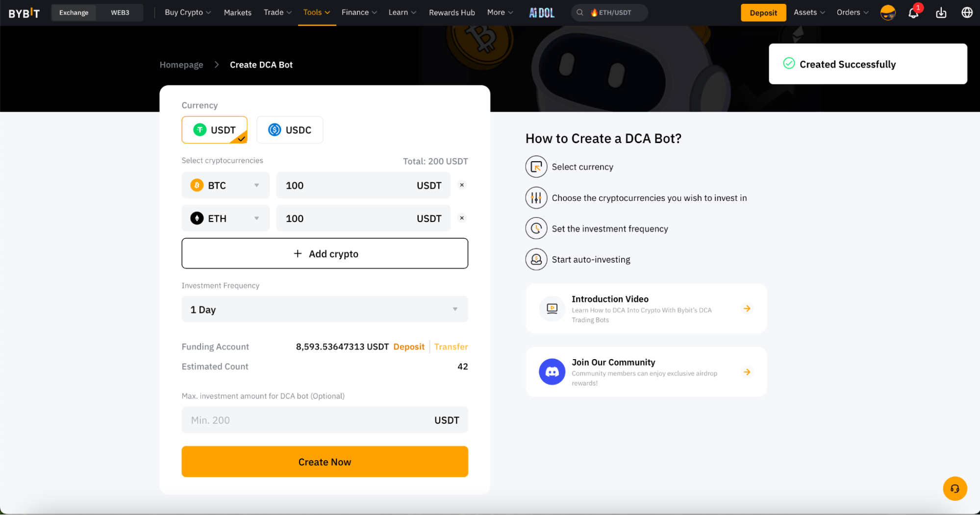Open the BTC cryptocurrency dropdown
Screen dimensions: 980x515
point(226,185)
